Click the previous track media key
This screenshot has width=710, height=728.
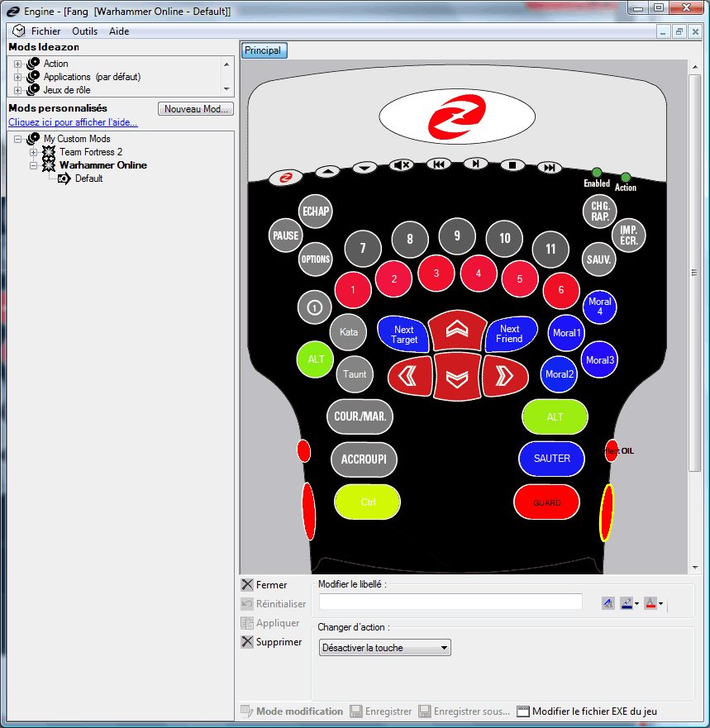pos(438,164)
